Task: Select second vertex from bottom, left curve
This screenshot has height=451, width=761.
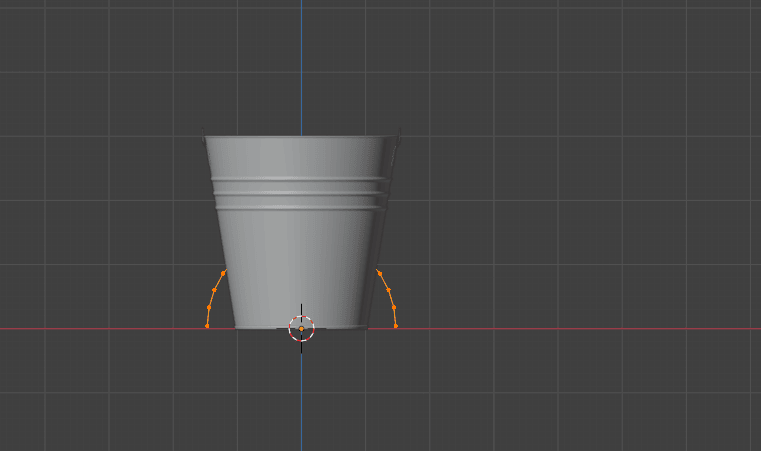Action: click(x=209, y=307)
